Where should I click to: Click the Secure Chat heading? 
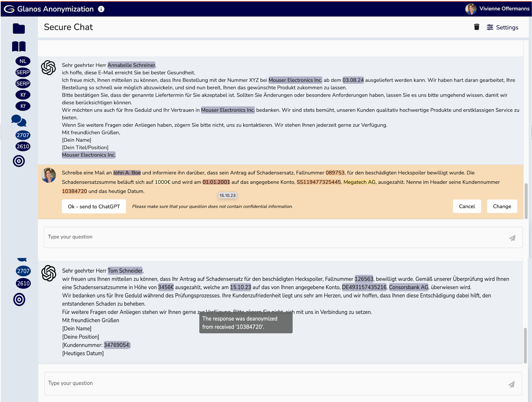point(68,27)
